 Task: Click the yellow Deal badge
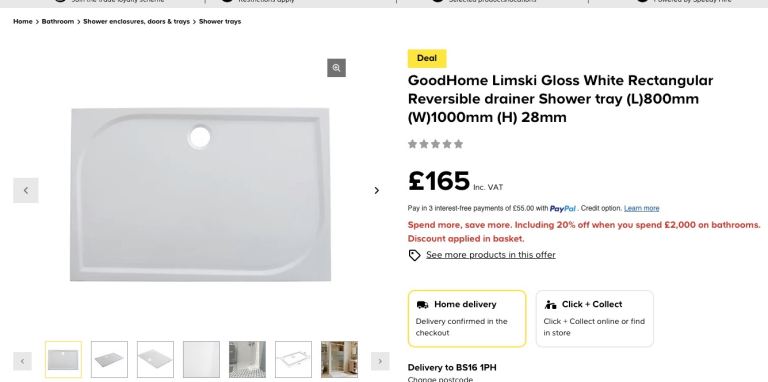coord(427,58)
